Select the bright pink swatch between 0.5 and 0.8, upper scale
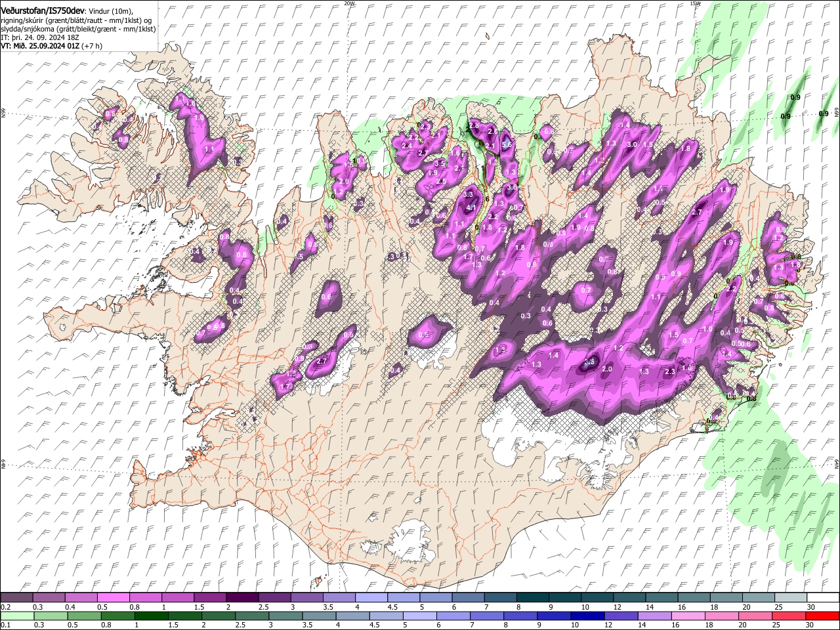 (x=113, y=598)
